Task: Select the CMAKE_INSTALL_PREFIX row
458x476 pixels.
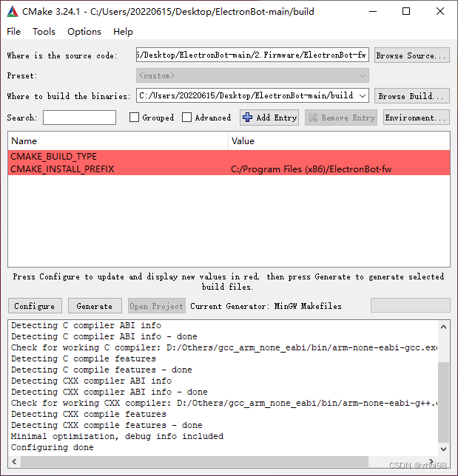Action: 229,169
